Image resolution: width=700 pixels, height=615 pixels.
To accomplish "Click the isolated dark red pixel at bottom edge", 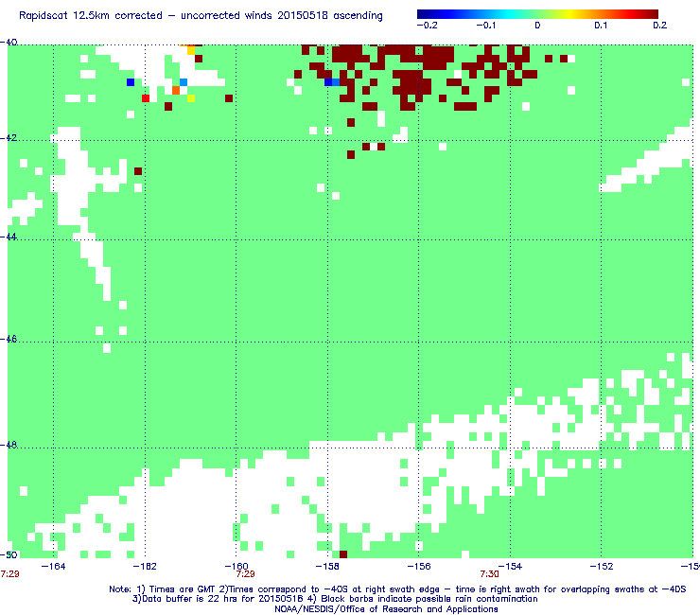I will tap(343, 554).
